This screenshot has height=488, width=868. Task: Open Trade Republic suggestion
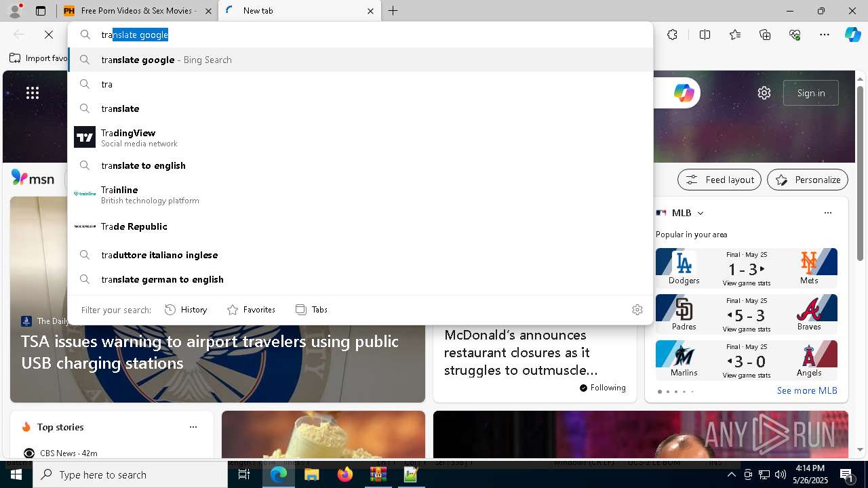tap(360, 226)
